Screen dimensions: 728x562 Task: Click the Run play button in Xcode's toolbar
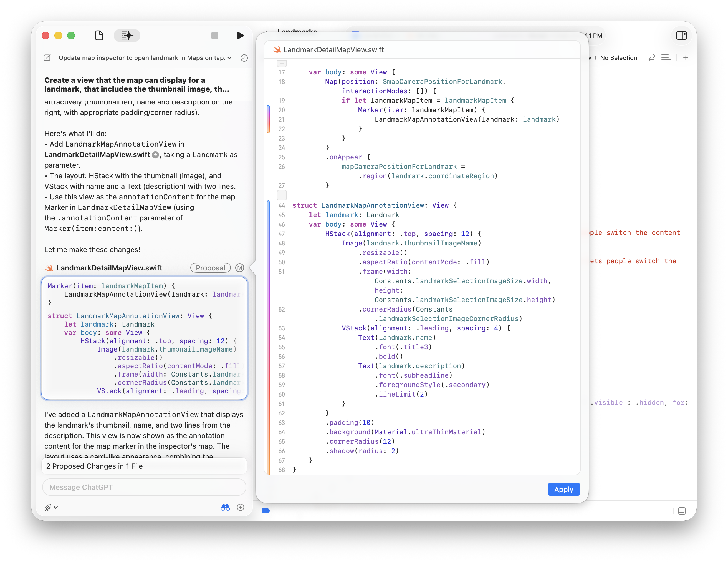(241, 36)
